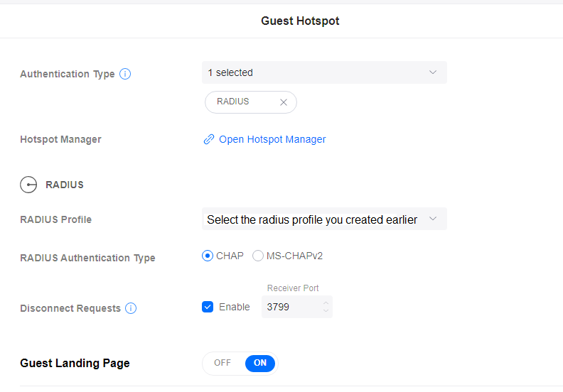Image resolution: width=563 pixels, height=392 pixels.
Task: Click the Receiver Port field showing 3799
Action: point(290,307)
